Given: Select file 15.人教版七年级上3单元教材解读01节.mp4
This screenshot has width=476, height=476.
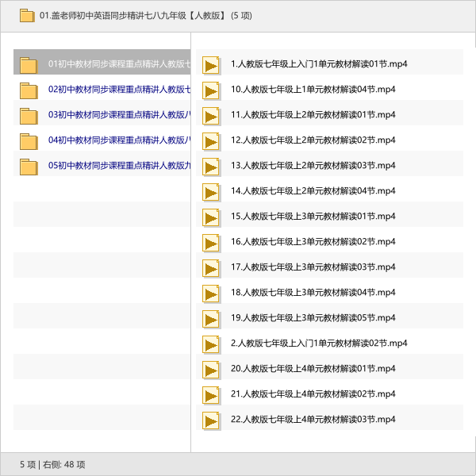Looking at the screenshot, I should (x=313, y=216).
